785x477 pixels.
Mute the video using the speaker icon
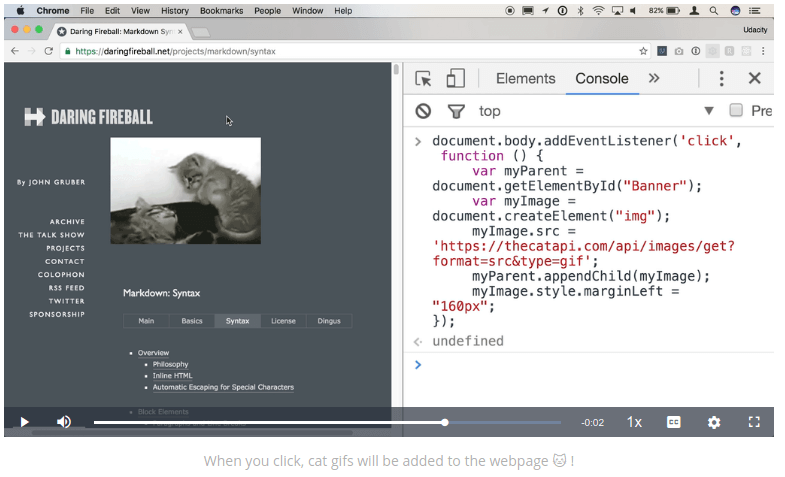pos(64,422)
